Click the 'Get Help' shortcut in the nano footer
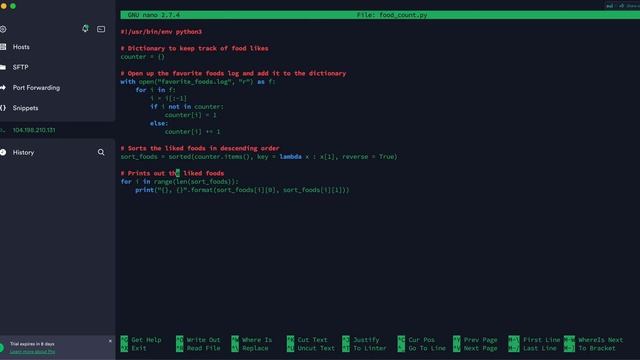640x360 pixels. pyautogui.click(x=141, y=340)
